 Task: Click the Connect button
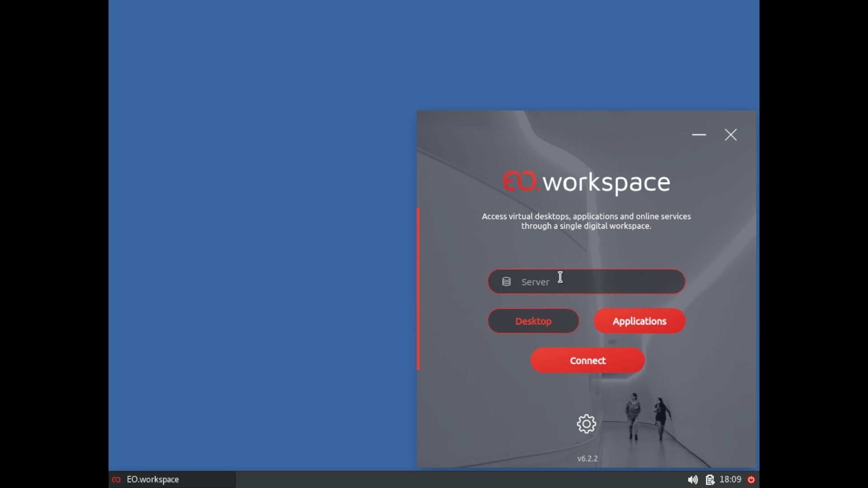(x=587, y=361)
